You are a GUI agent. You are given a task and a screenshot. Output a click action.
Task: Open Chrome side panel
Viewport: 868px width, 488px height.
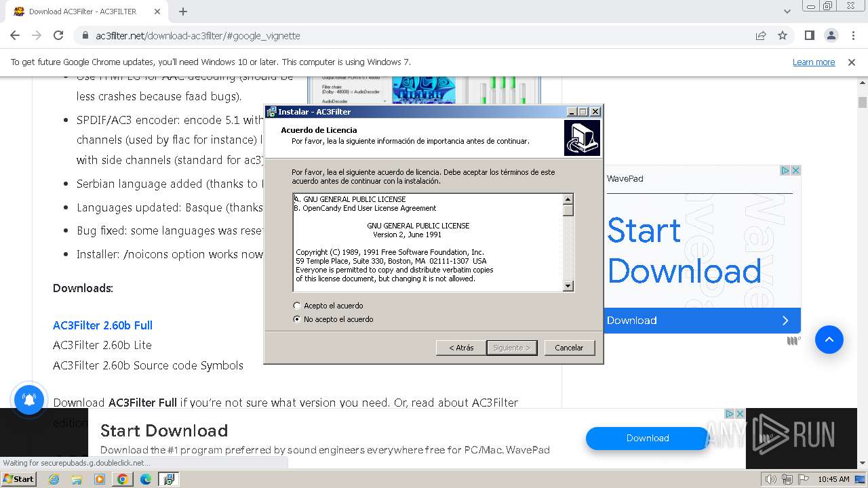pos(810,35)
